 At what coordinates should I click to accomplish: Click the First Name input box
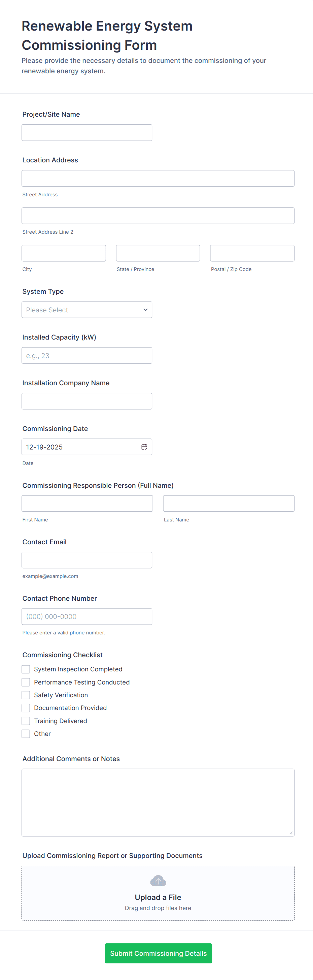(x=87, y=503)
